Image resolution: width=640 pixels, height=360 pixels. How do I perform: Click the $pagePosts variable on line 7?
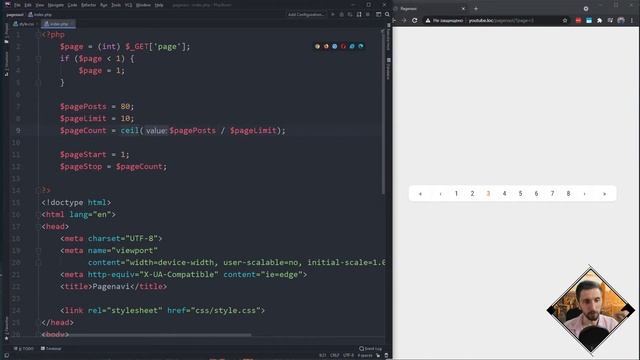click(83, 107)
